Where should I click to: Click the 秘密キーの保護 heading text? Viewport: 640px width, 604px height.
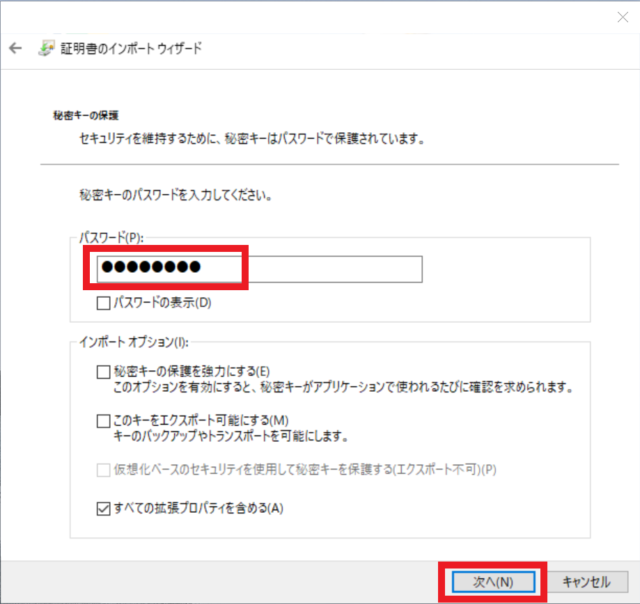86,115
